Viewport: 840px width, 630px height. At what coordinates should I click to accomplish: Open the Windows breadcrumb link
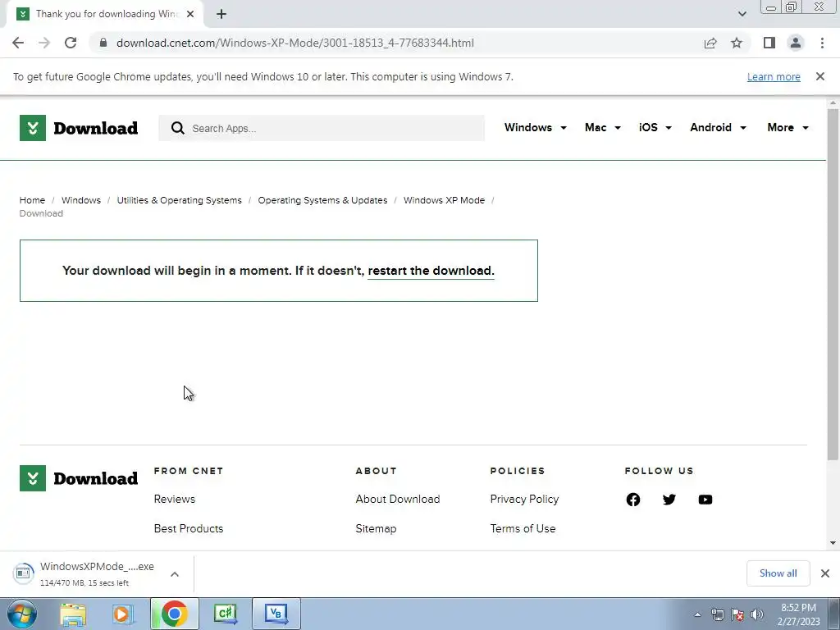pyautogui.click(x=81, y=200)
